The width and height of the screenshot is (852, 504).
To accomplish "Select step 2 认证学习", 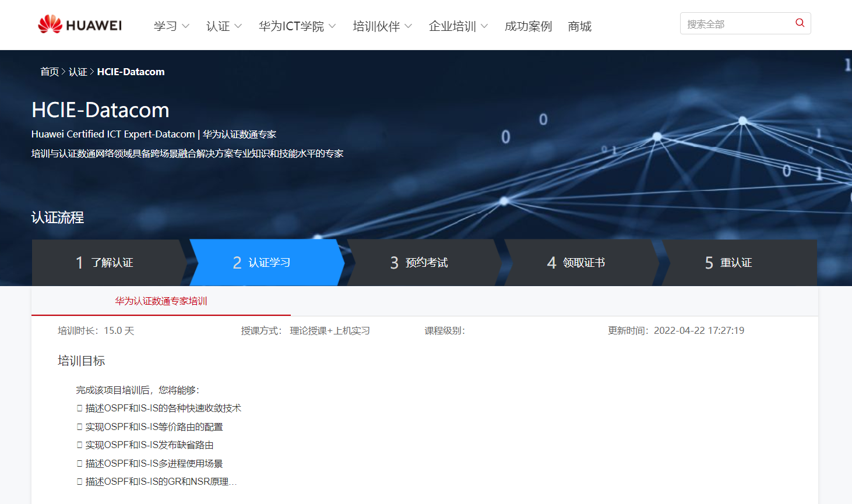I will [267, 262].
